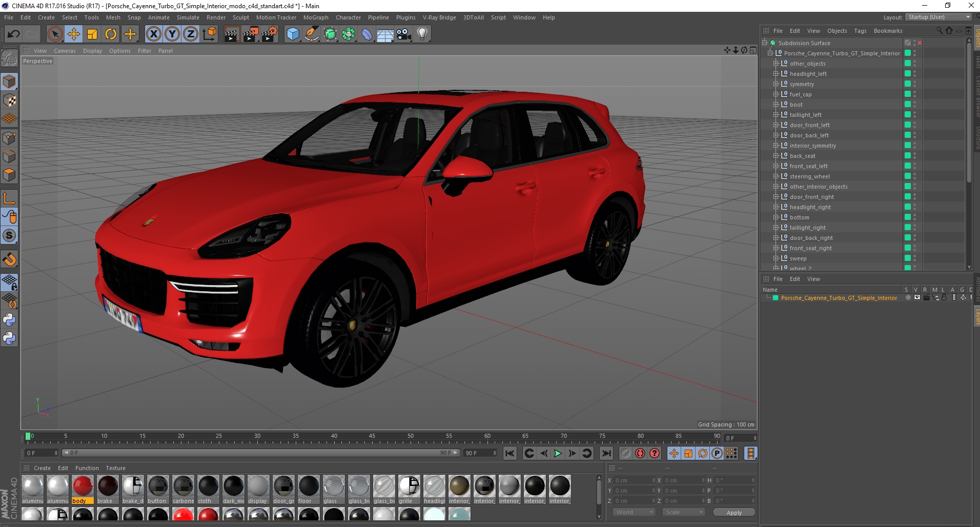Open the Deformer (Bend) icon
Image resolution: width=980 pixels, height=527 pixels.
[367, 34]
